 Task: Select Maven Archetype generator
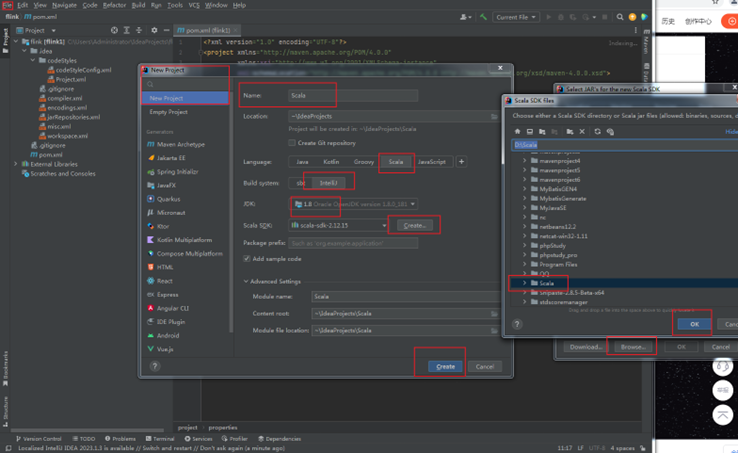tap(181, 144)
